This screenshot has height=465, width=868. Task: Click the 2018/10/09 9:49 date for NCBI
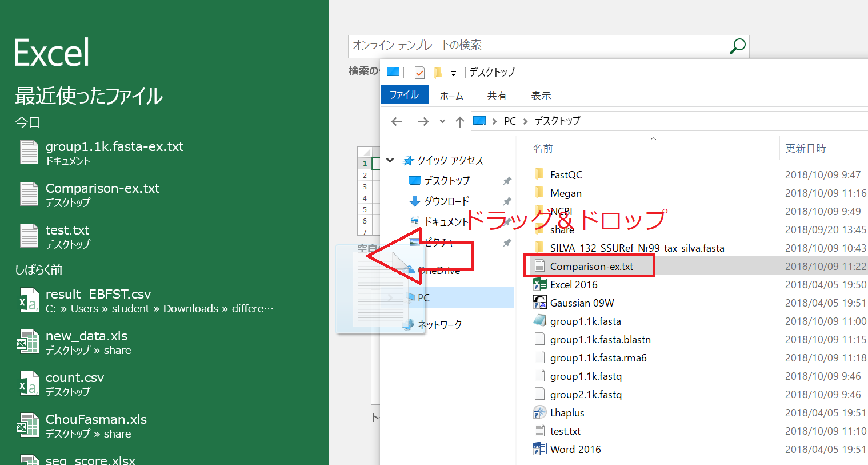pyautogui.click(x=823, y=212)
